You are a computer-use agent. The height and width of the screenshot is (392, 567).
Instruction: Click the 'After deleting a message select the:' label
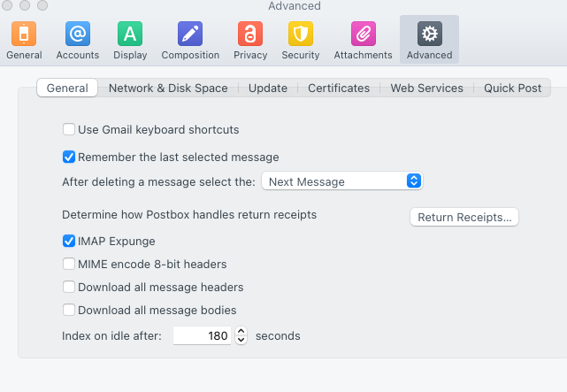tap(158, 181)
